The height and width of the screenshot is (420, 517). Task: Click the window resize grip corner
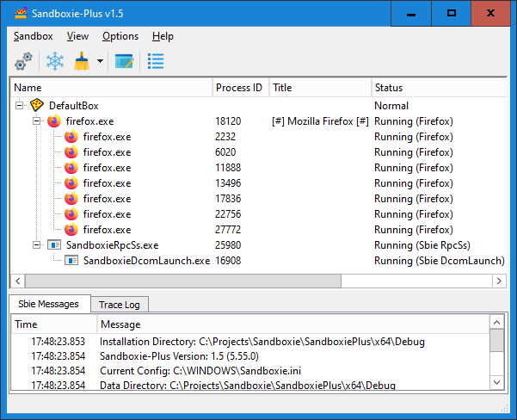pos(504,409)
